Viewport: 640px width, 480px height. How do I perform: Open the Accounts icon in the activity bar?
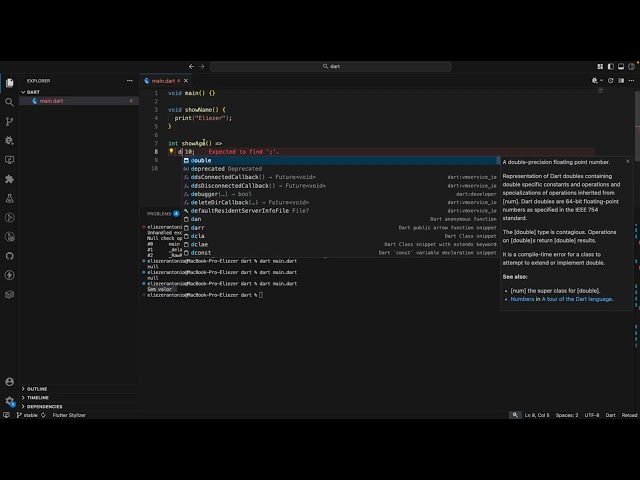(x=9, y=382)
